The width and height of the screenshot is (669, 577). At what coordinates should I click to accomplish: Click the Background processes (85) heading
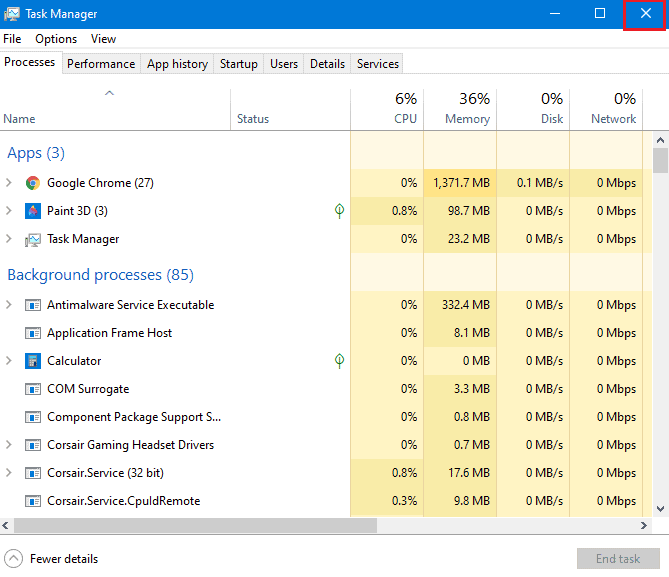click(x=101, y=275)
